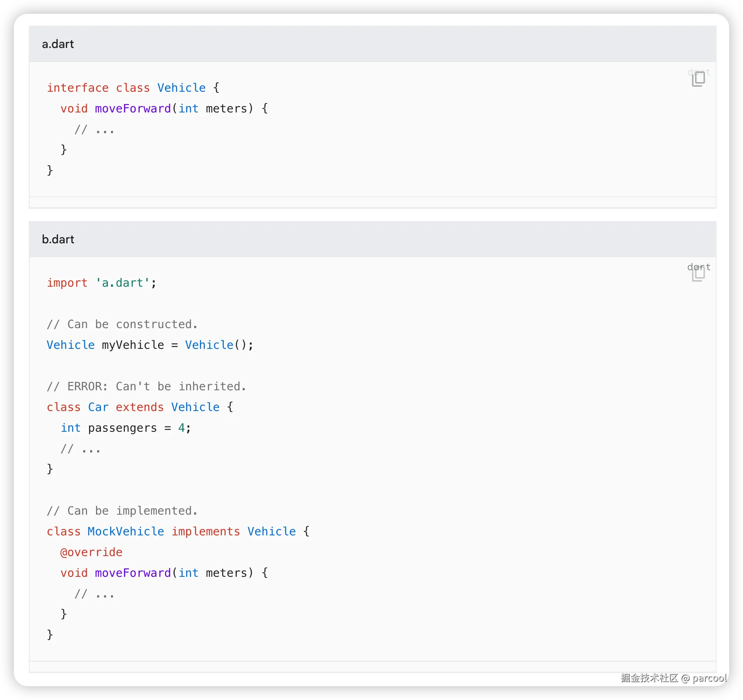Click the b.dart file title header
Viewport: 743px width, 700px height.
click(x=58, y=239)
